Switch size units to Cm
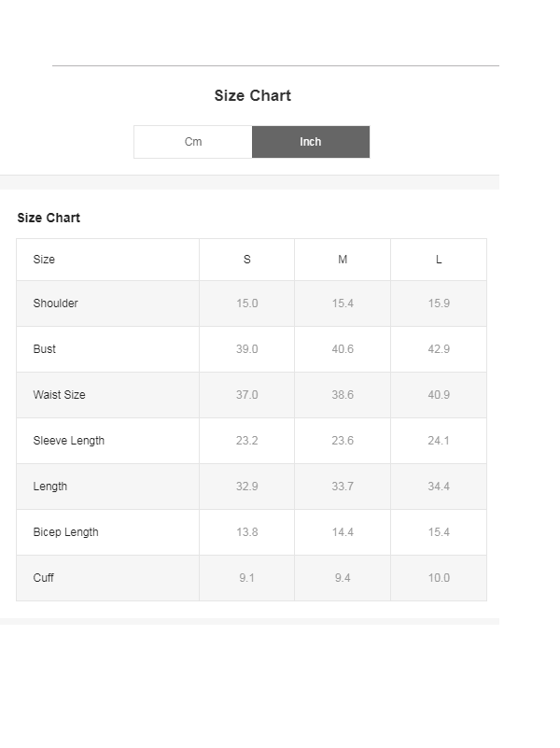This screenshot has width=560, height=748. (193, 142)
